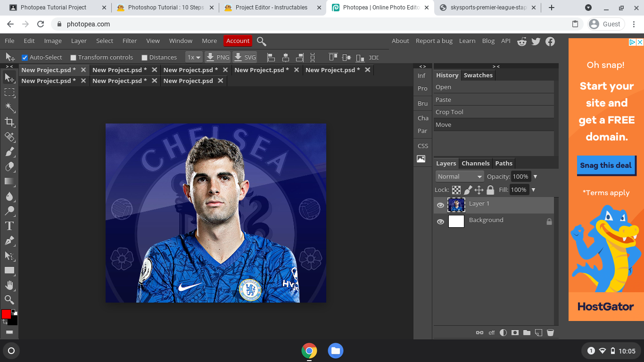Switch to the Channels tab
644x362 pixels.
(475, 164)
